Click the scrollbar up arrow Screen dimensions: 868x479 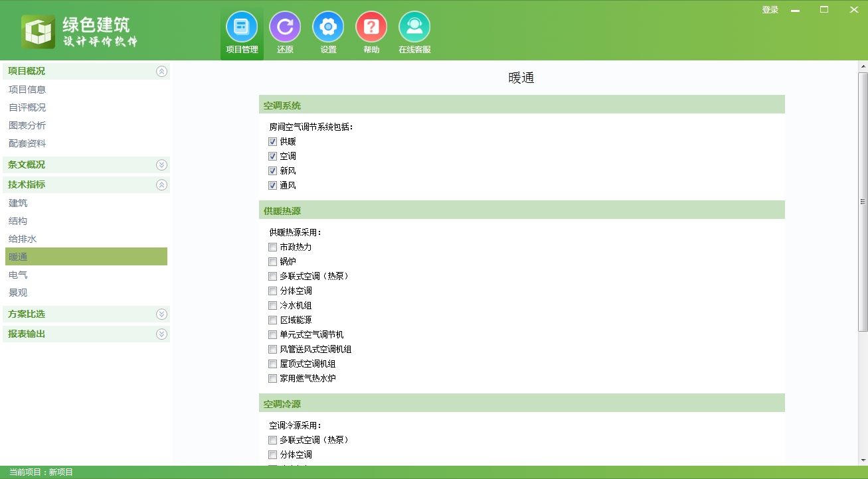point(863,66)
